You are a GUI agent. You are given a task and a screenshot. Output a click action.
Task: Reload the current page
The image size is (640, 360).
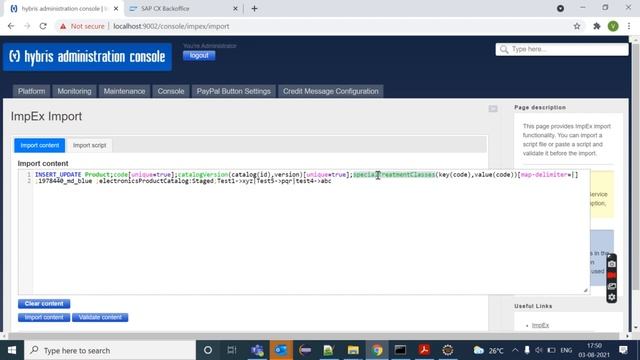43,26
